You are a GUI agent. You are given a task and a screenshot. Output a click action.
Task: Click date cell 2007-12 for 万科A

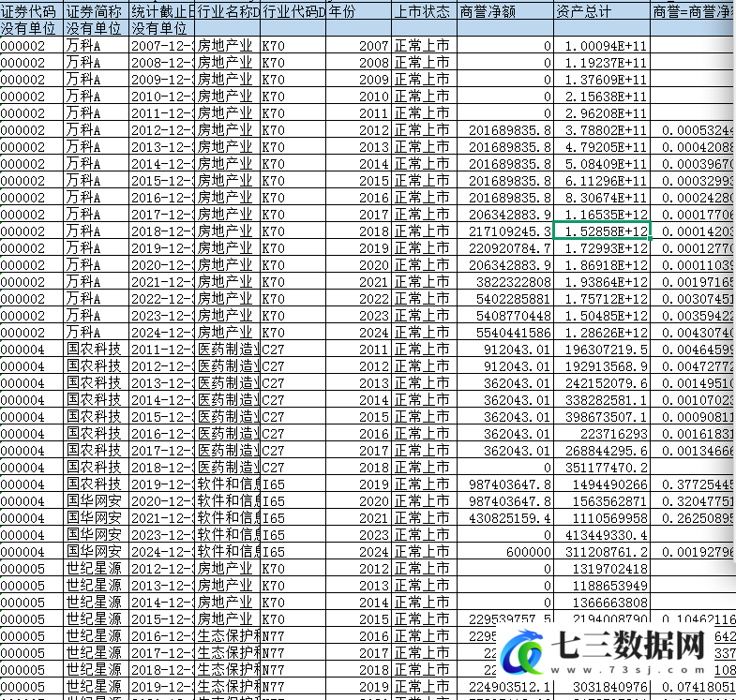[162, 46]
